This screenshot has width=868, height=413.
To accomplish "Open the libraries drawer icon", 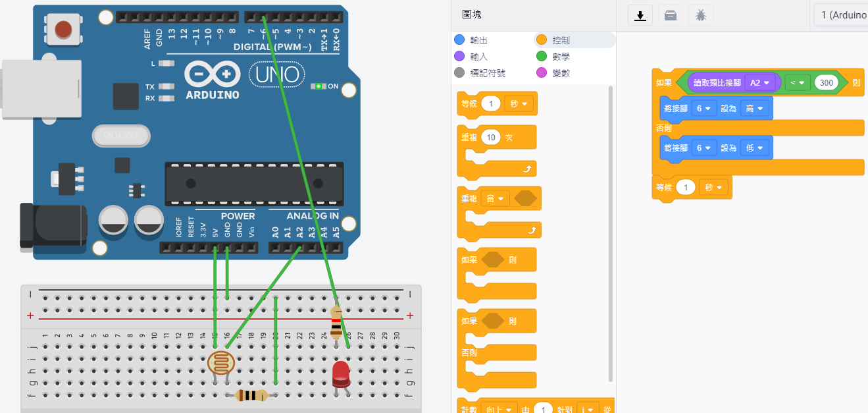I will click(671, 16).
